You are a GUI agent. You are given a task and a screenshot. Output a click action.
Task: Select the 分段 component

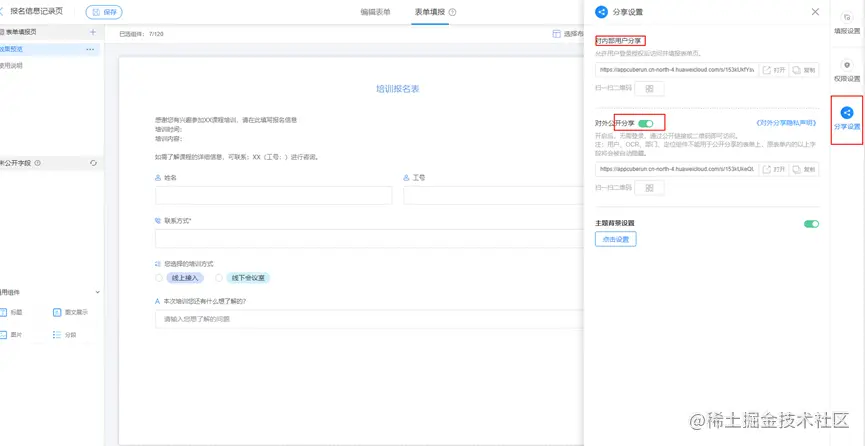(x=65, y=335)
